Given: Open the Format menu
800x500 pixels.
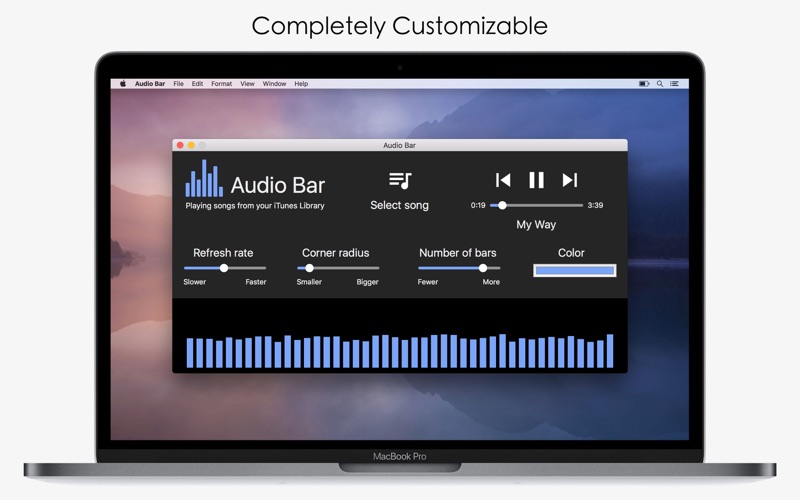Looking at the screenshot, I should point(221,84).
